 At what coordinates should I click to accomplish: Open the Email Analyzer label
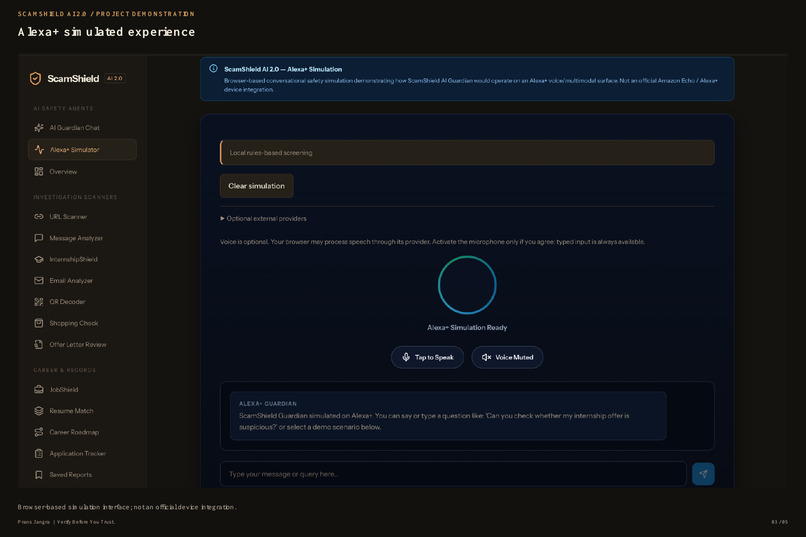71,281
